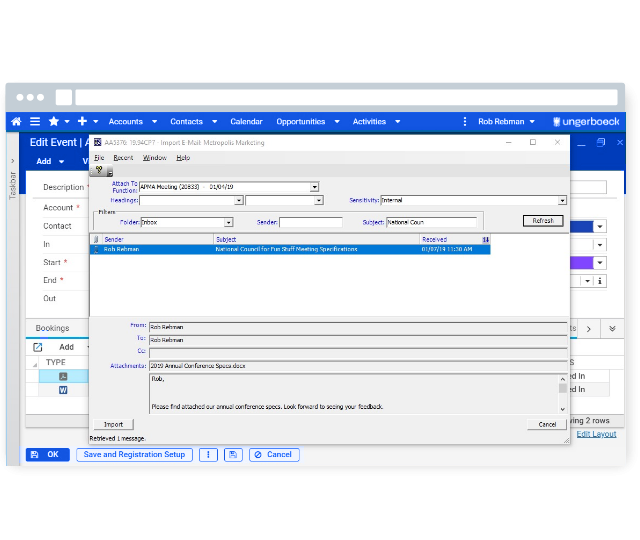Click the Word document type icon
Viewport: 640px width, 540px height.
click(x=63, y=391)
